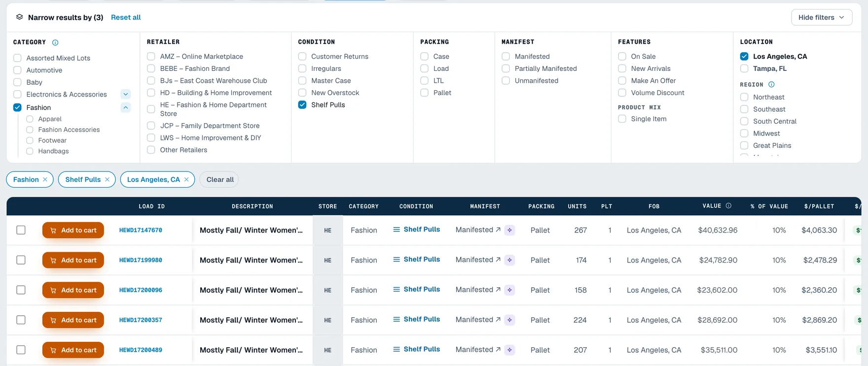Check the Pallet packing option
868x366 pixels.
tap(424, 93)
